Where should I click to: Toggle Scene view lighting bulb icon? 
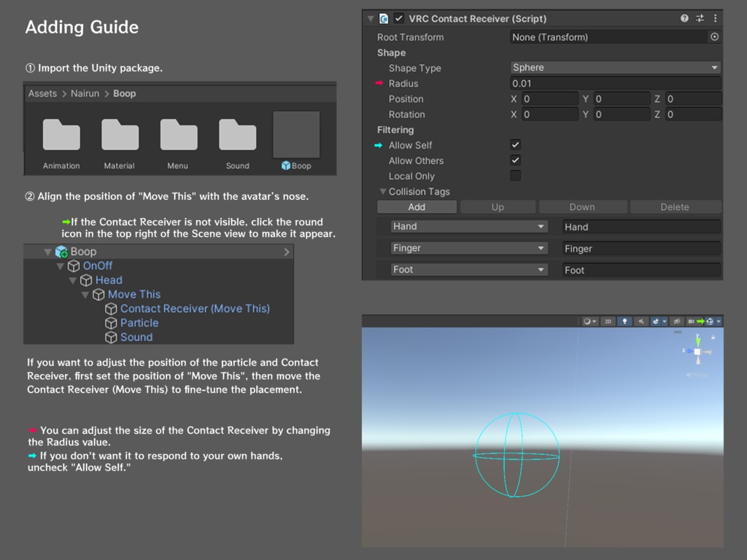[624, 322]
